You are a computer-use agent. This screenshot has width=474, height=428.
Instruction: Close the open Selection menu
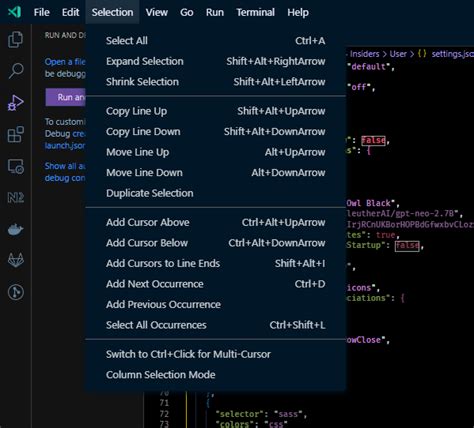pyautogui.click(x=112, y=12)
